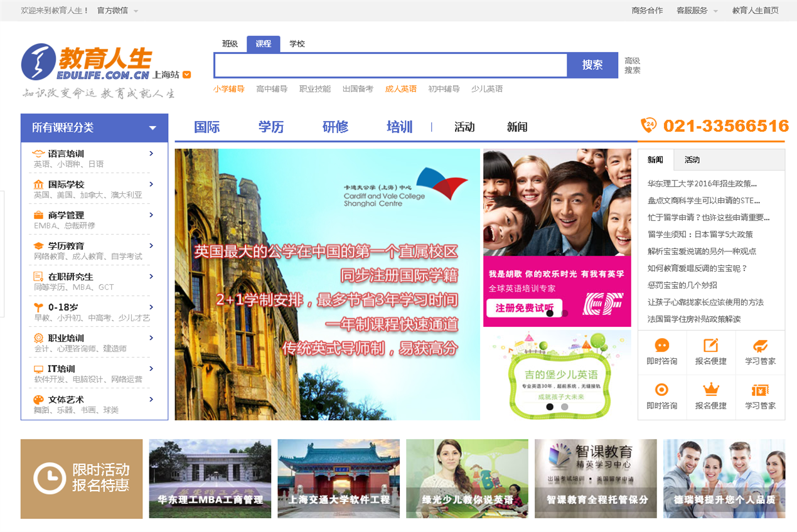
Task: Click the 文体艺术 palette icon
Action: click(38, 400)
